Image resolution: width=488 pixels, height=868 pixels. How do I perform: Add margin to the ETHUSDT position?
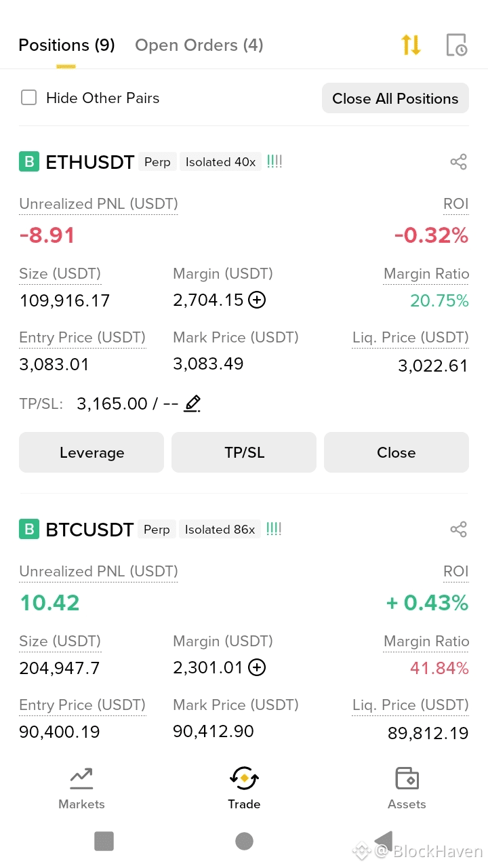point(257,300)
